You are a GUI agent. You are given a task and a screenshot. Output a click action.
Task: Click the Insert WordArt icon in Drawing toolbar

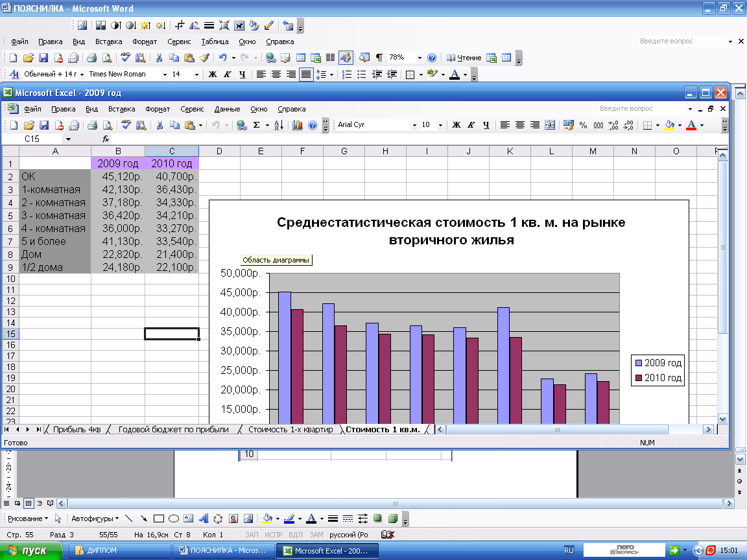coord(203,519)
